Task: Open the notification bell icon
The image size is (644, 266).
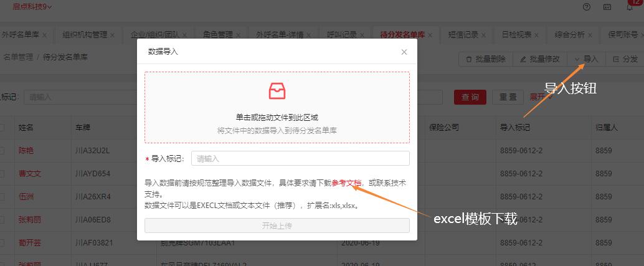Action: (629, 7)
